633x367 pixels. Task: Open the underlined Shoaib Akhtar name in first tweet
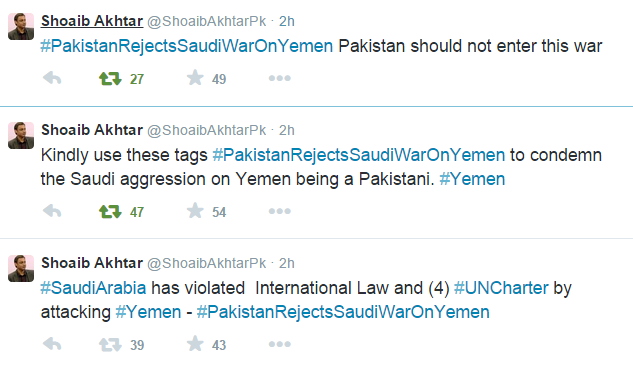point(92,21)
